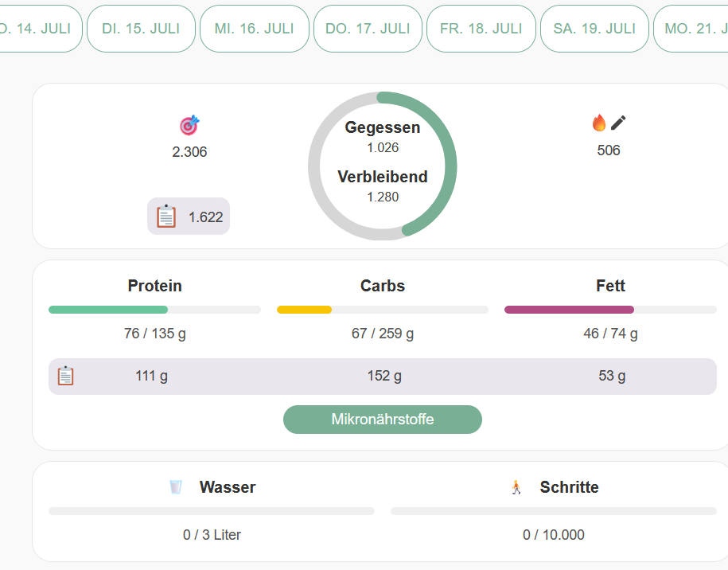Edit burned calories with pencil icon
The height and width of the screenshot is (570, 728).
tap(619, 123)
